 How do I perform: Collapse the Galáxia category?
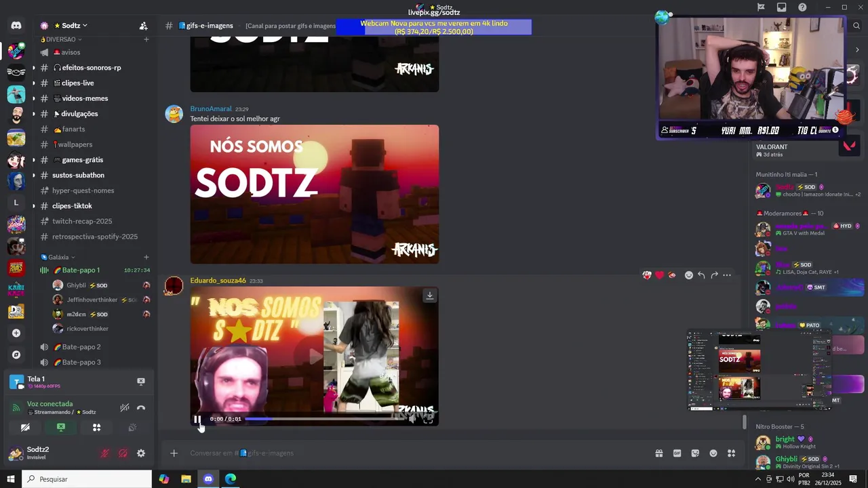point(58,257)
